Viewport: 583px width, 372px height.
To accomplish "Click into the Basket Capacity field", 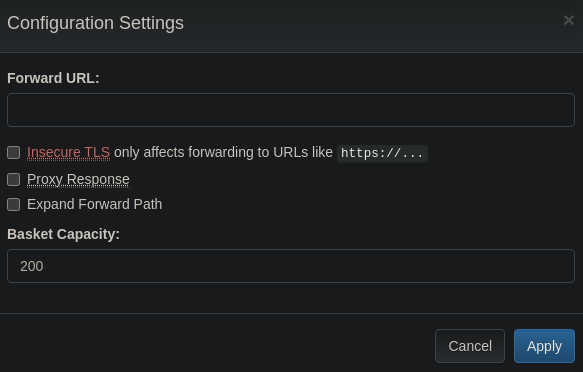I will 291,266.
